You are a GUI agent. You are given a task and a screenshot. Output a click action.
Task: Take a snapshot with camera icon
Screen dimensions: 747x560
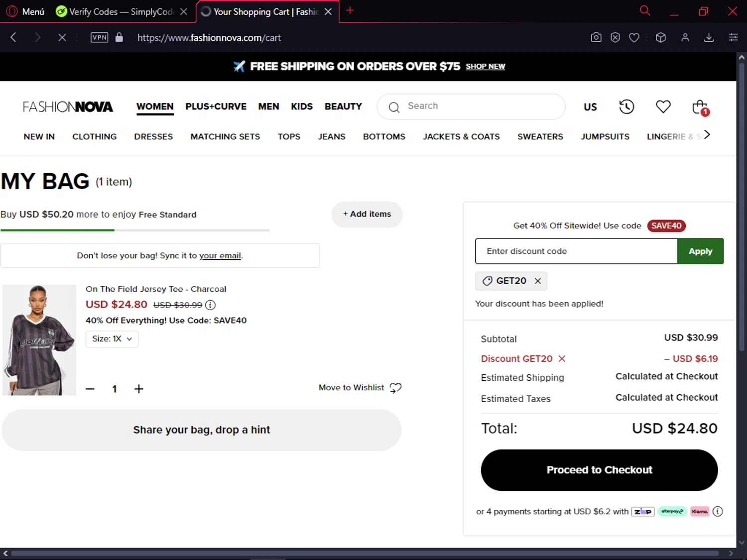point(596,37)
